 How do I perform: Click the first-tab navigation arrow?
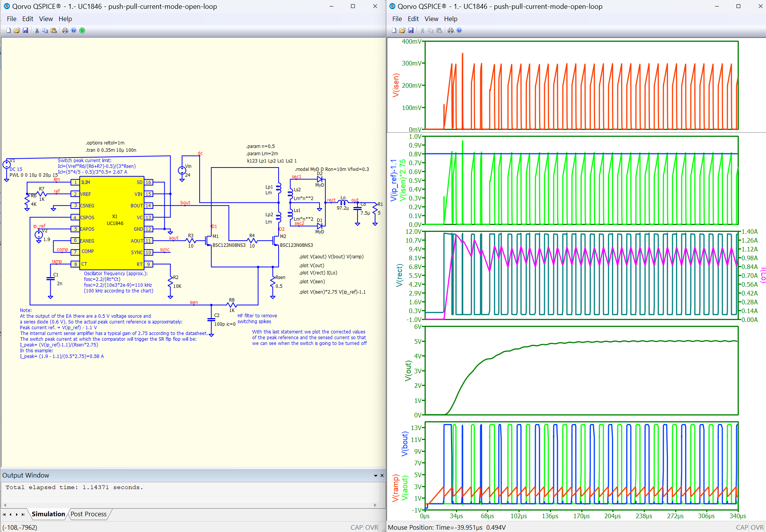click(4, 514)
